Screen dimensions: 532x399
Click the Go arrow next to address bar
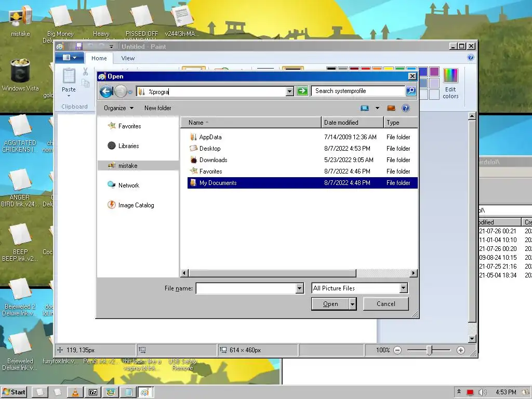coord(302,91)
